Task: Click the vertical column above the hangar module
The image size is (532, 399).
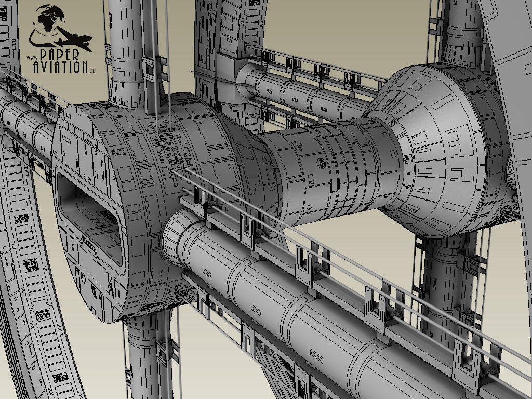Action: tap(130, 47)
